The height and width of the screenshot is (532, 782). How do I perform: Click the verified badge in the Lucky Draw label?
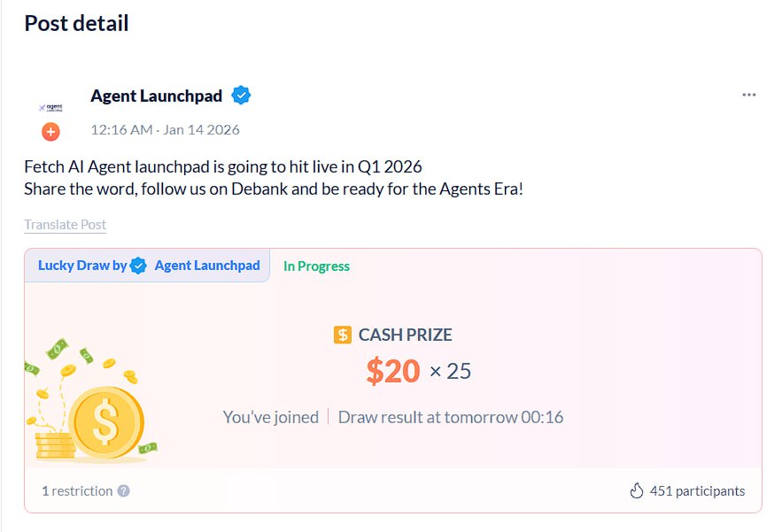138,266
